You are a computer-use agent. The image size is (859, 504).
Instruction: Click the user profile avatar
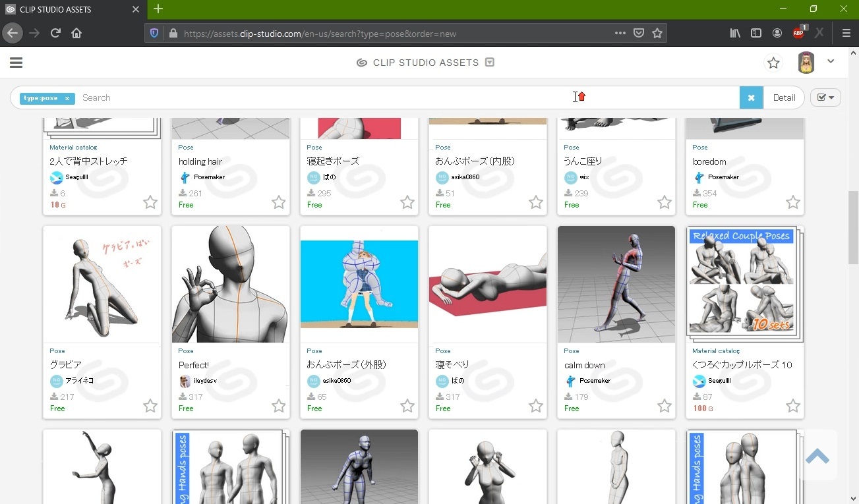tap(806, 63)
